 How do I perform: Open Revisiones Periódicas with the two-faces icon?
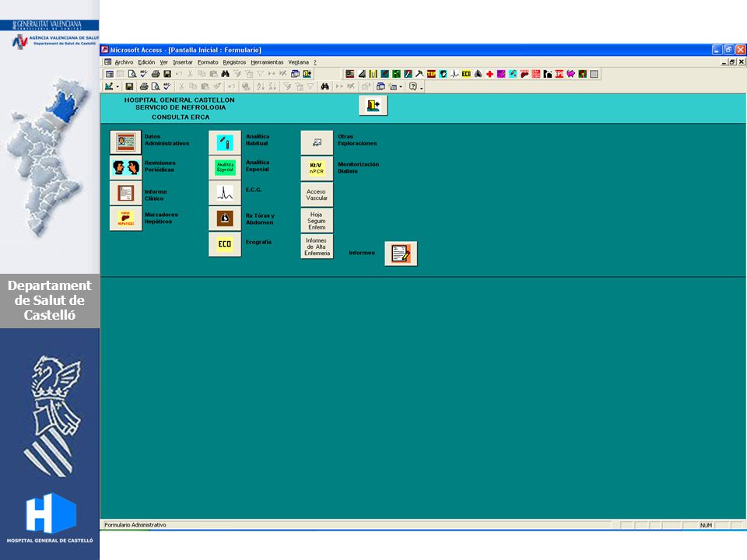pyautogui.click(x=126, y=167)
